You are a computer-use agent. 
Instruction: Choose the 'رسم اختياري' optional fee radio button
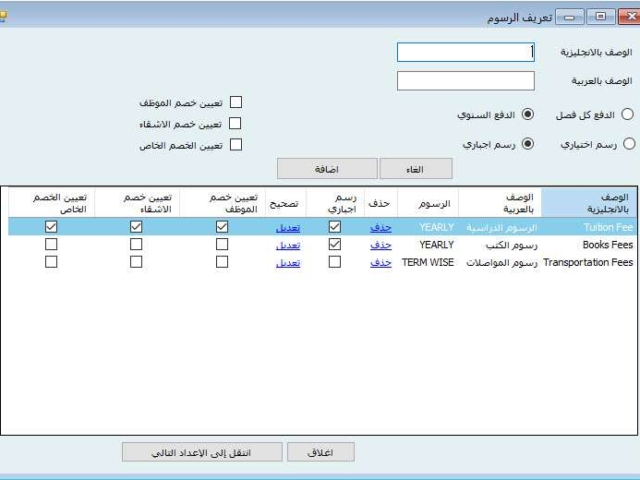[x=627, y=144]
